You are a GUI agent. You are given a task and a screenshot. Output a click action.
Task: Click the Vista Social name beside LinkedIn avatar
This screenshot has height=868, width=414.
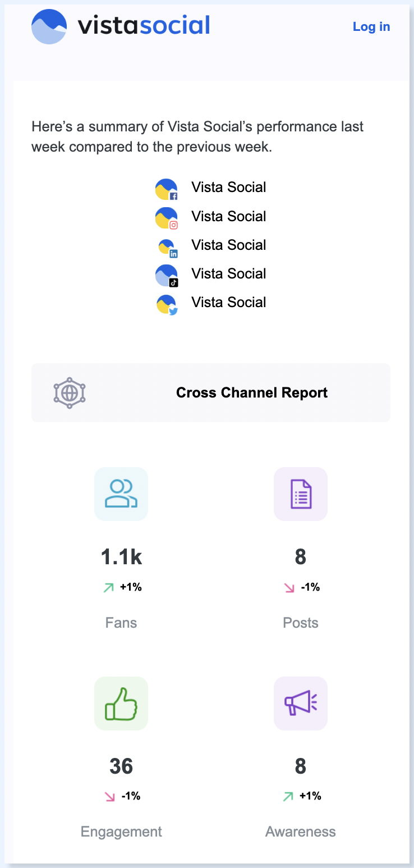point(229,245)
